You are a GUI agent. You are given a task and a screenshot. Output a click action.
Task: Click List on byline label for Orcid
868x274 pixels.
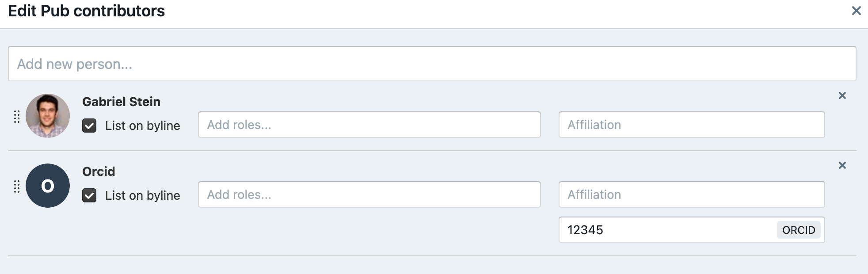pos(142,195)
